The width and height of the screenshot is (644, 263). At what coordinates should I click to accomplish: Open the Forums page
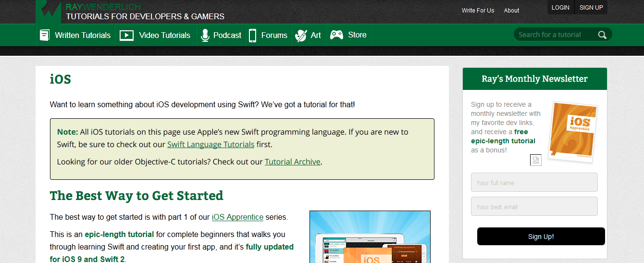[x=268, y=35]
